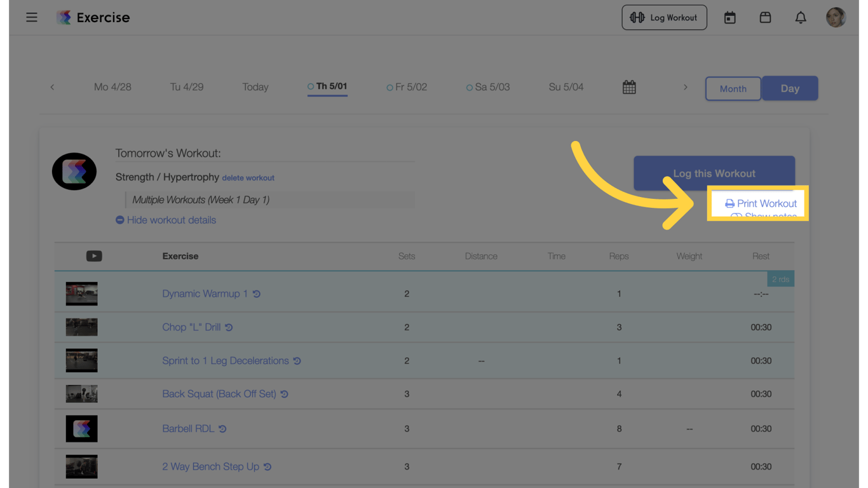Switch to Month view
This screenshot has width=868, height=488.
(733, 88)
